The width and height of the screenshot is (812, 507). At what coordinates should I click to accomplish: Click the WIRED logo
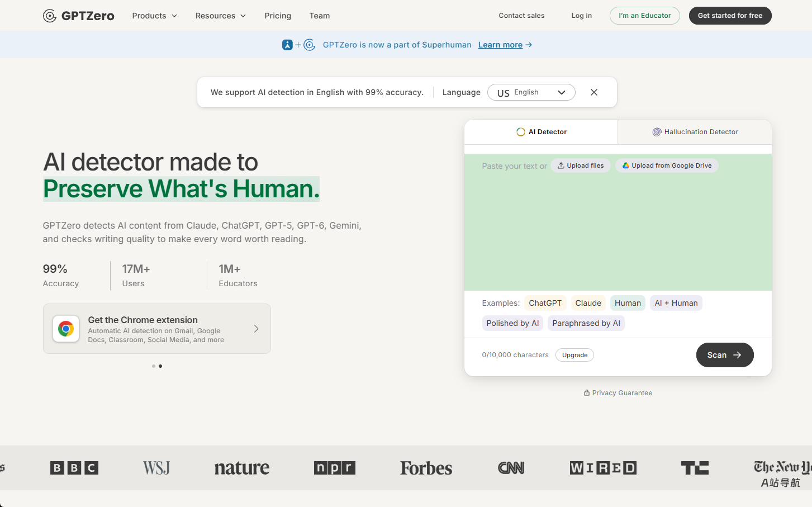click(603, 468)
